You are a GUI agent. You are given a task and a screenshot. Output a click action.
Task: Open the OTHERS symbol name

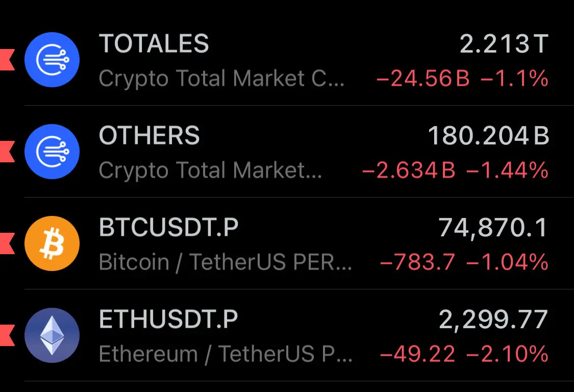(x=149, y=136)
